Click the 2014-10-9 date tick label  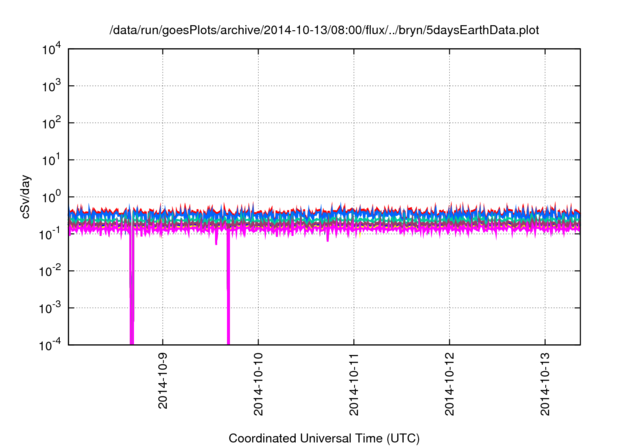point(162,380)
